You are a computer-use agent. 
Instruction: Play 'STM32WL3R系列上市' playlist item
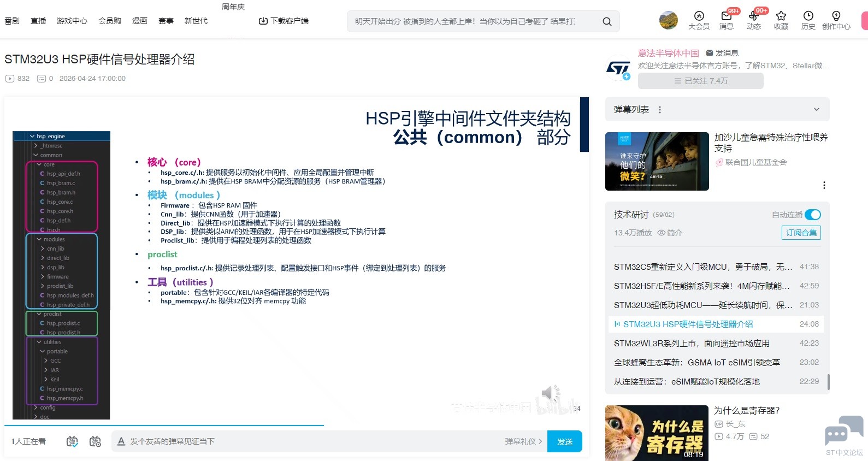[x=716, y=344]
